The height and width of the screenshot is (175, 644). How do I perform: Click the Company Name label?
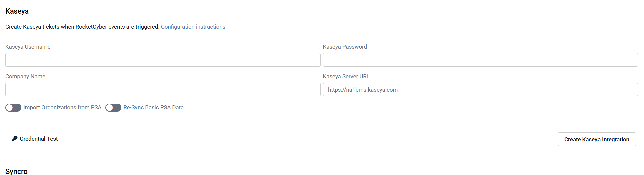click(x=25, y=76)
